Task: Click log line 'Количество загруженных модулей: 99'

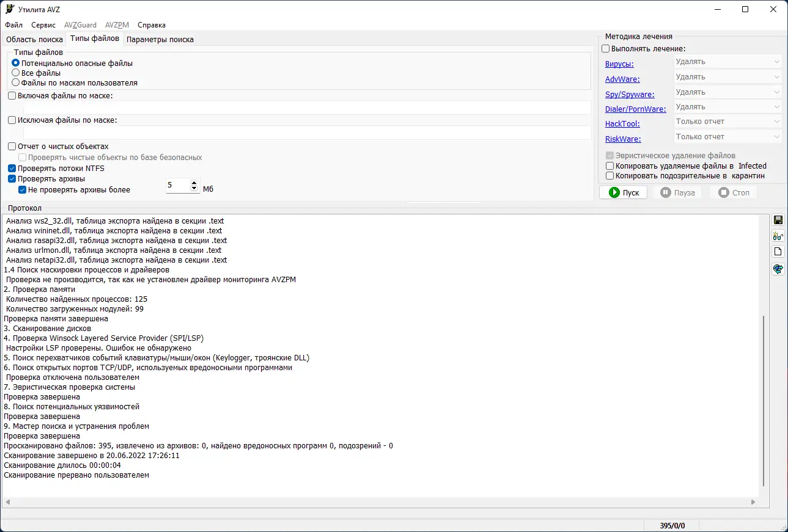Action: tap(75, 309)
